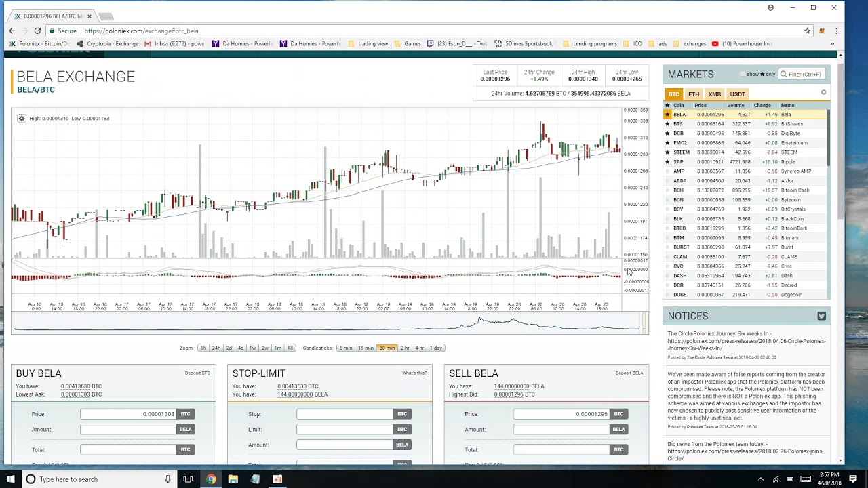Click the Sell BELA Price field

coord(562,414)
